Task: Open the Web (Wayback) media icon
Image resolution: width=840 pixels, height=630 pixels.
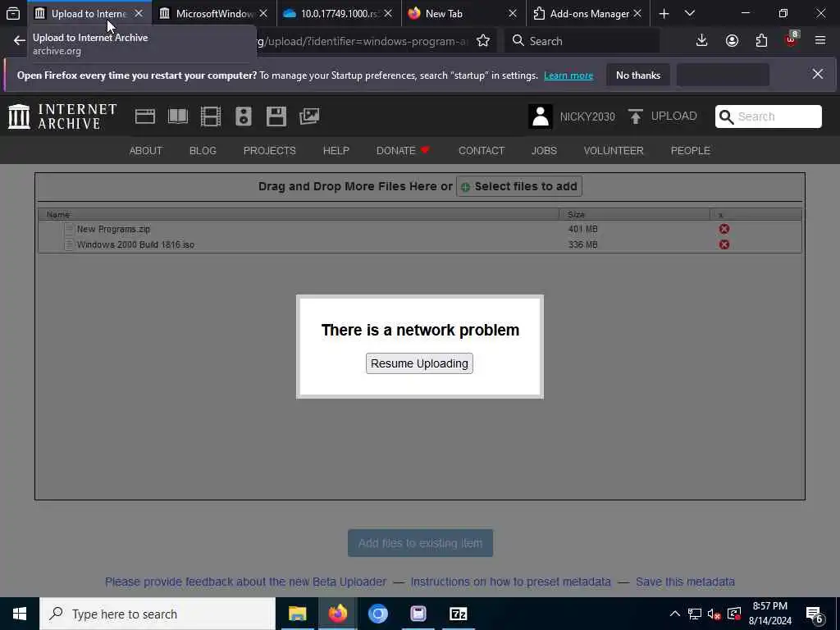Action: [144, 116]
